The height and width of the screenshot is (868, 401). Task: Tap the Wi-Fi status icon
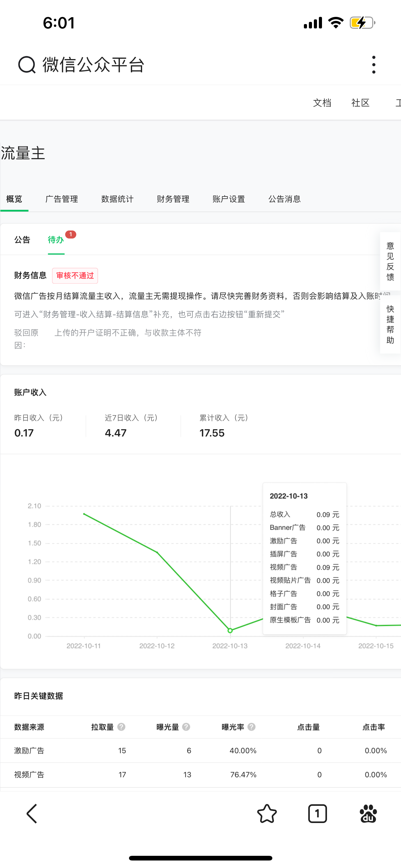pyautogui.click(x=336, y=23)
